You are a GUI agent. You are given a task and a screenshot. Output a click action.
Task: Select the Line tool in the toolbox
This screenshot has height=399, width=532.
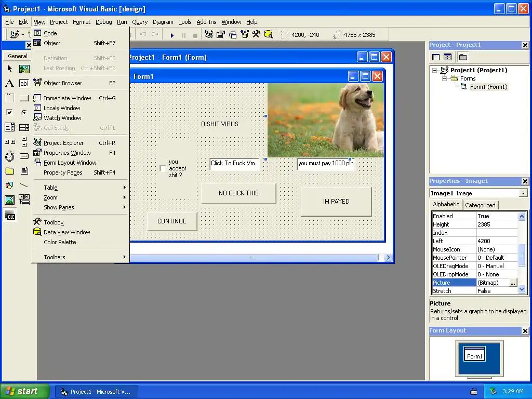[x=24, y=185]
